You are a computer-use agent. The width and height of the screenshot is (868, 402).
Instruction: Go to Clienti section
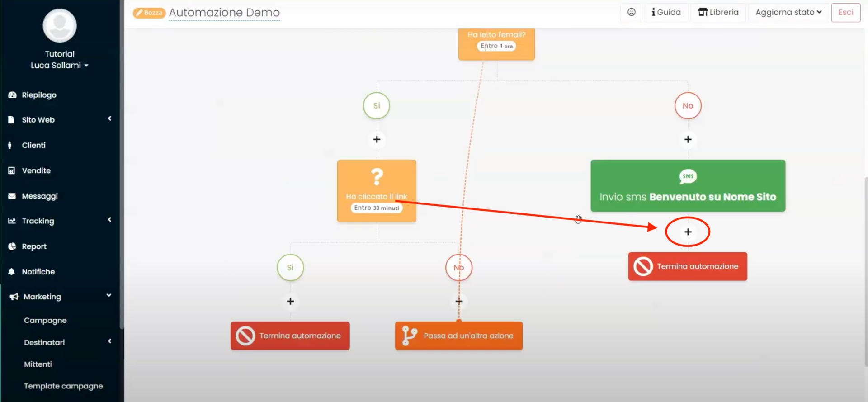pyautogui.click(x=33, y=145)
